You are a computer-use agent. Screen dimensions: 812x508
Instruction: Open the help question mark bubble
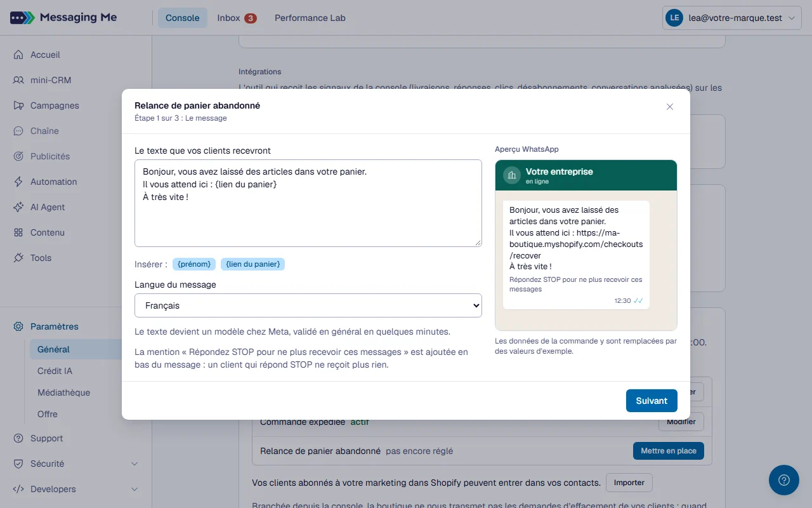pyautogui.click(x=784, y=480)
